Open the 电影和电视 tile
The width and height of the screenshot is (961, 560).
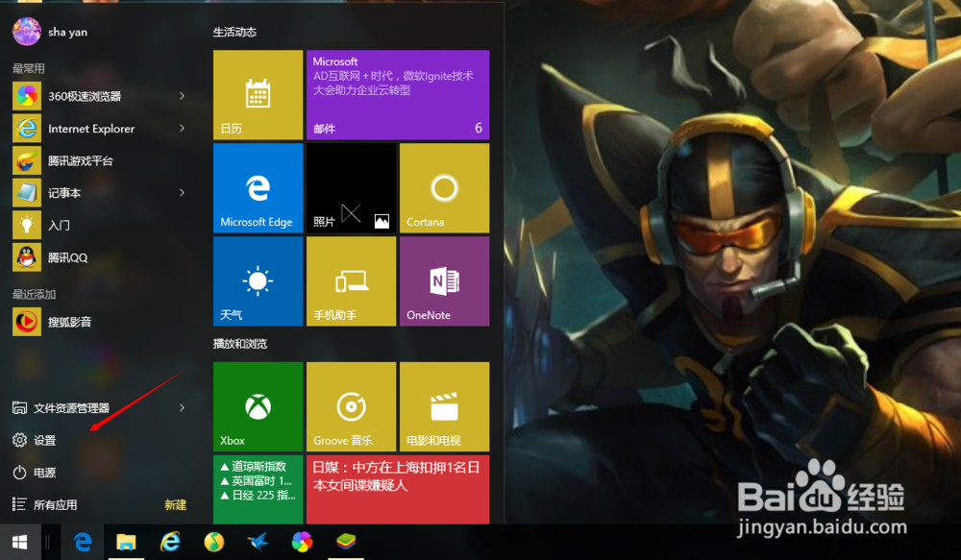tap(444, 407)
